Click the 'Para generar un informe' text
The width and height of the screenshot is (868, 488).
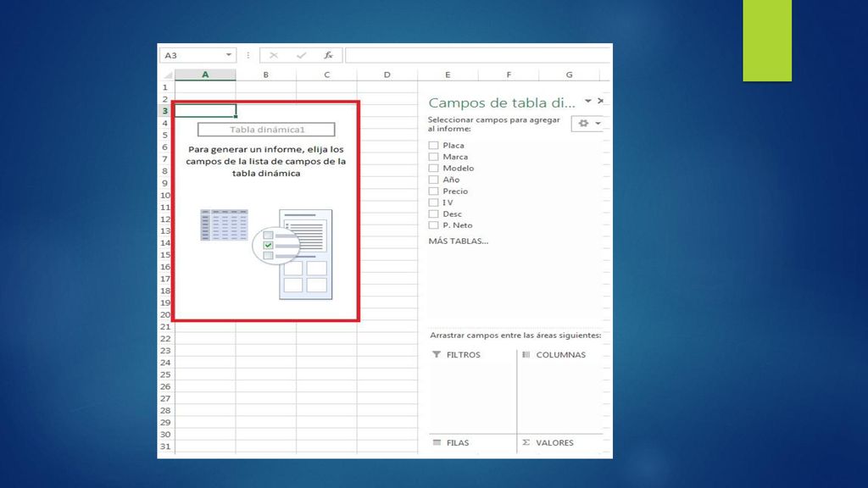[x=265, y=161]
